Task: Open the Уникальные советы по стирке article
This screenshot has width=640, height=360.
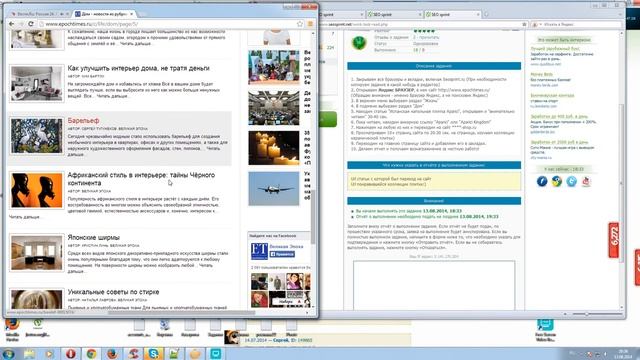Action: 113,292
